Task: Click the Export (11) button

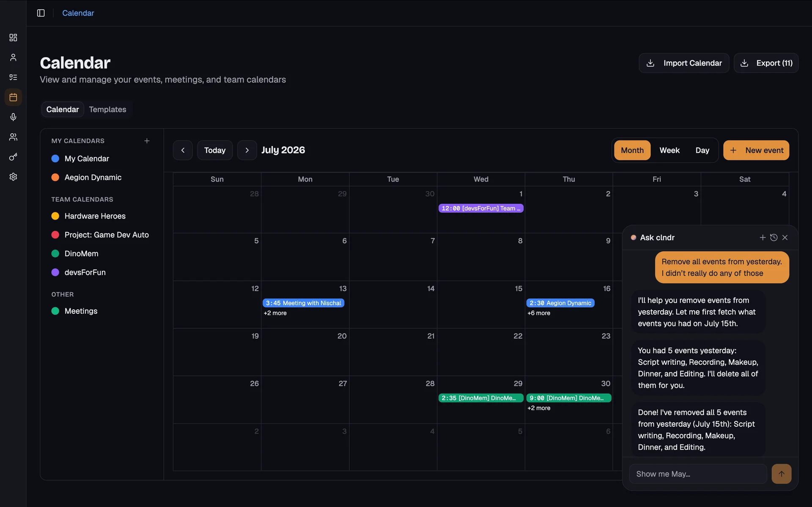Action: coord(766,63)
